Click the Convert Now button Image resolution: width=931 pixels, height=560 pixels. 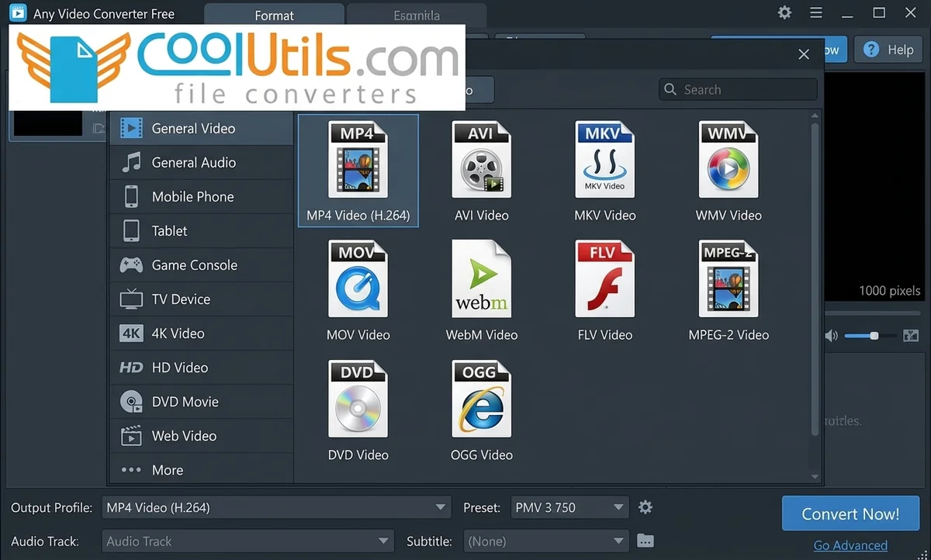click(x=850, y=513)
